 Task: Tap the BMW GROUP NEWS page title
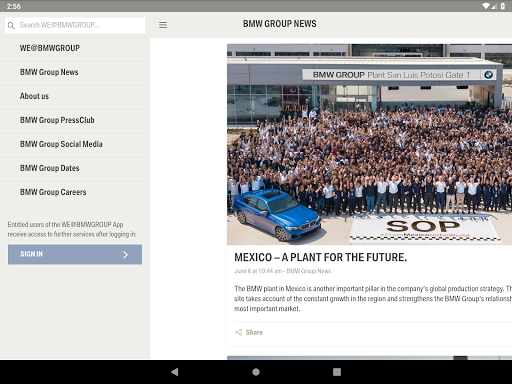(x=280, y=24)
